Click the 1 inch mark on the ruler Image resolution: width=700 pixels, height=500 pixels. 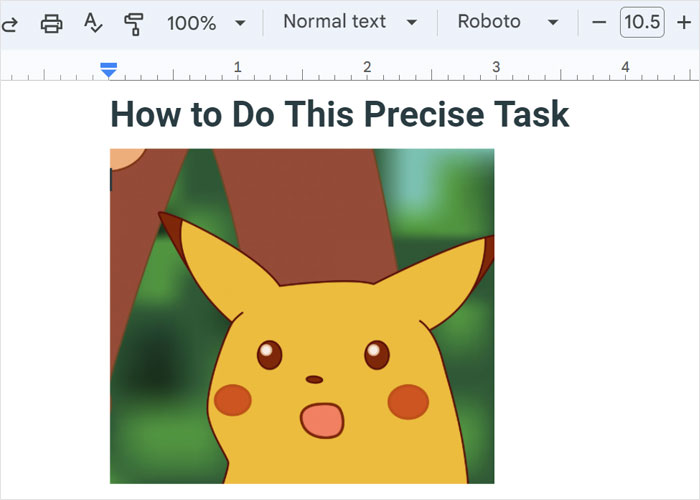click(238, 67)
